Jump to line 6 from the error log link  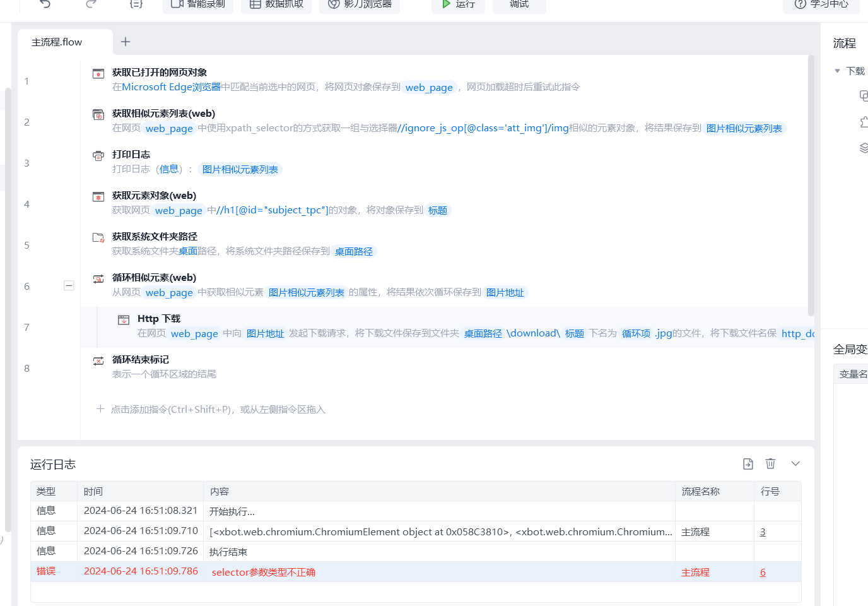[x=763, y=573]
